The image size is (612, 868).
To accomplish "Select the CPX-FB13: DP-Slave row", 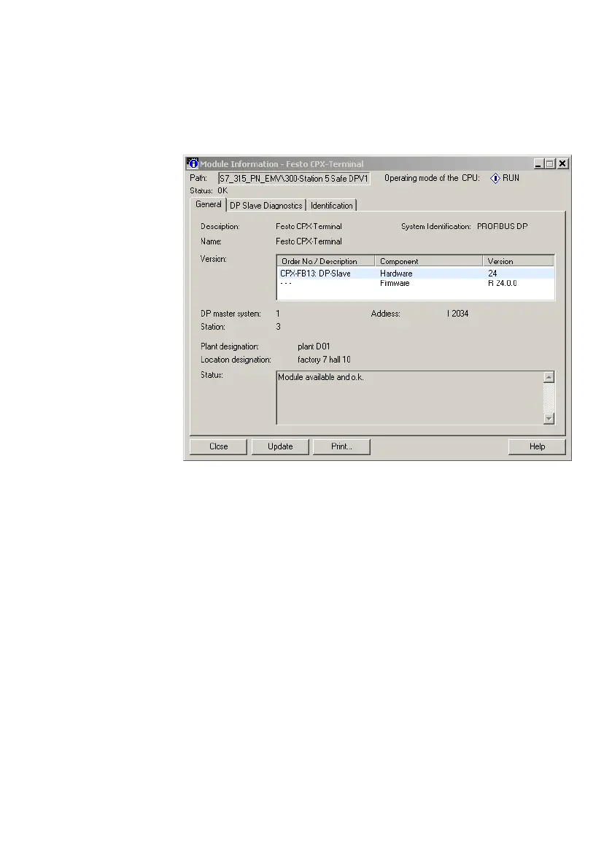I will [x=416, y=274].
